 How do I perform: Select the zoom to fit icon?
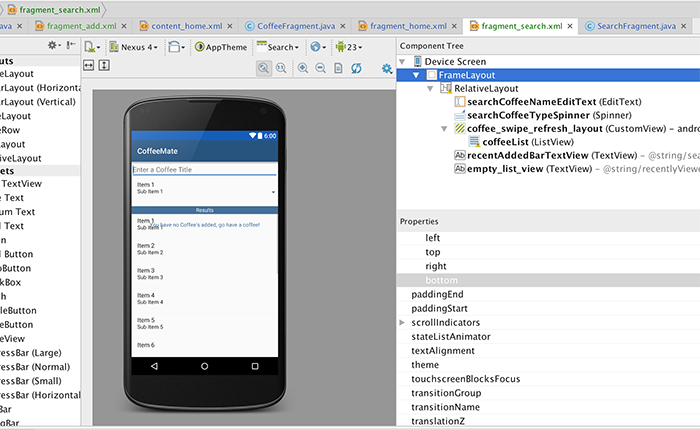tap(263, 68)
